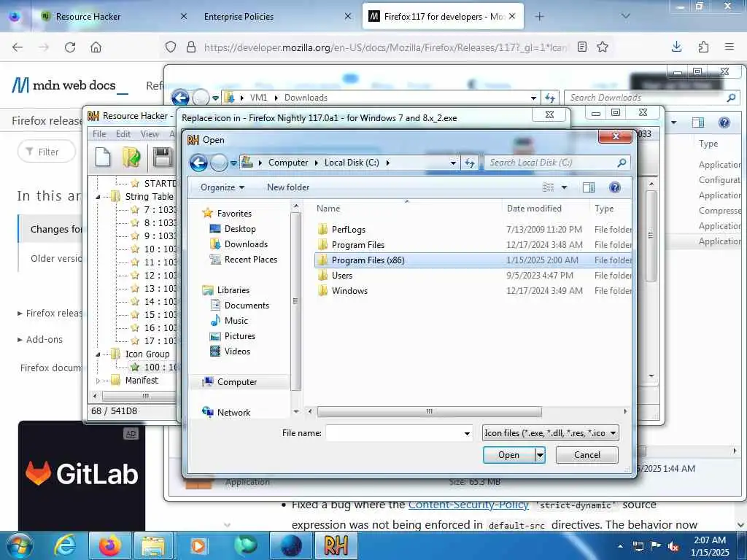
Task: Open a new Firefox tab
Action: coord(539,17)
